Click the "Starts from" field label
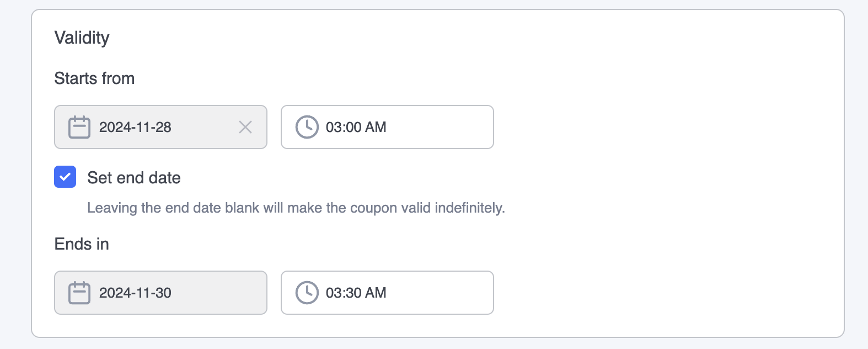 [x=94, y=78]
